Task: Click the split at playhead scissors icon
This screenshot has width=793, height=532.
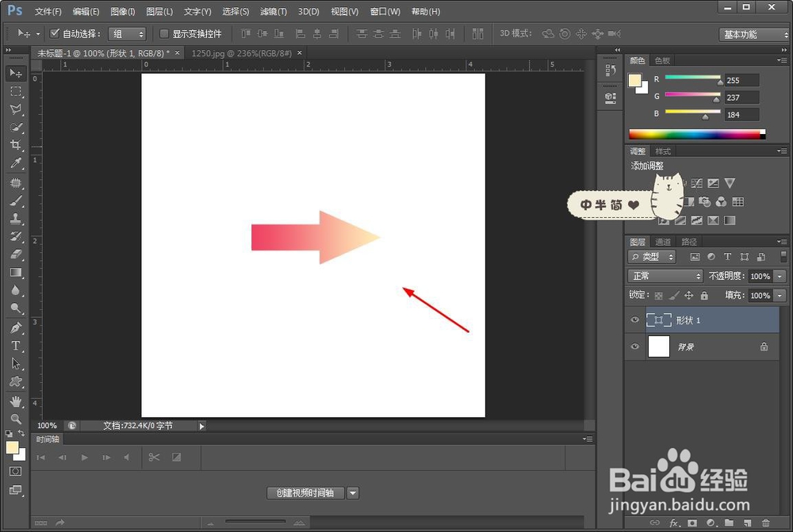Action: click(x=155, y=457)
